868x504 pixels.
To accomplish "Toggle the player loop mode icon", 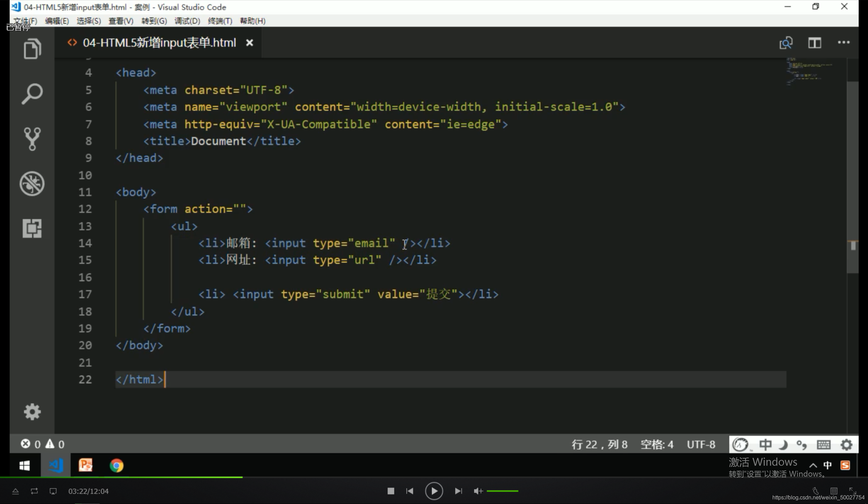I will (34, 491).
